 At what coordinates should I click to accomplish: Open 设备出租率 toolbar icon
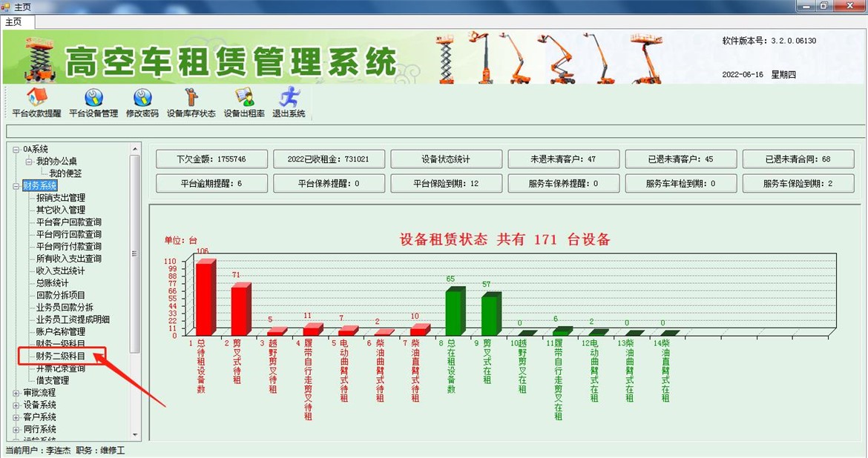pyautogui.click(x=244, y=103)
